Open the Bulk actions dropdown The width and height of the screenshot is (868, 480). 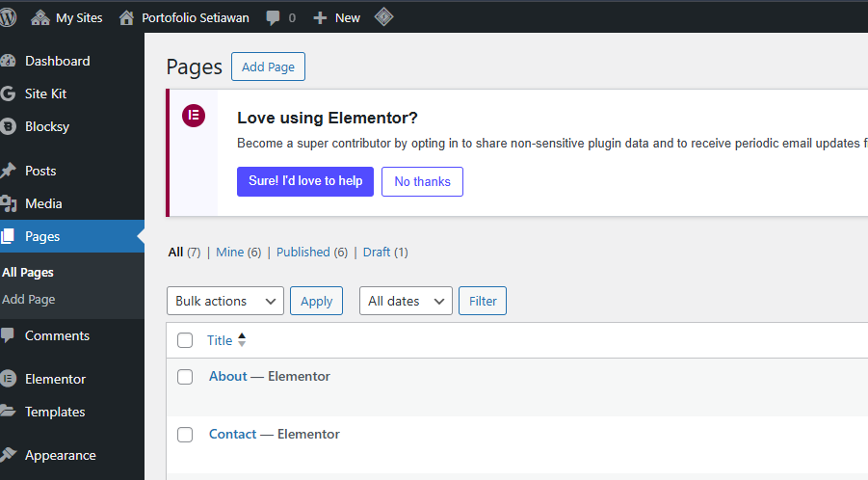(225, 301)
